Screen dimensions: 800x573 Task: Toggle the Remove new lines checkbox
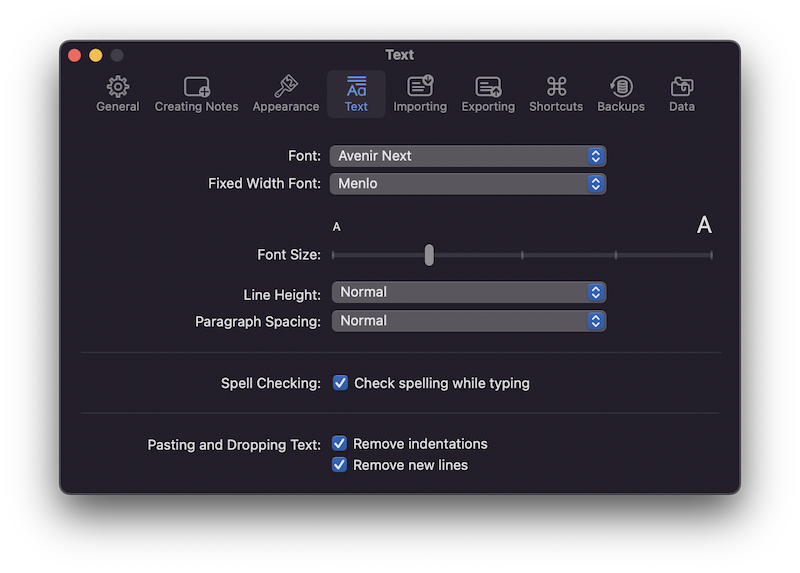pos(339,464)
